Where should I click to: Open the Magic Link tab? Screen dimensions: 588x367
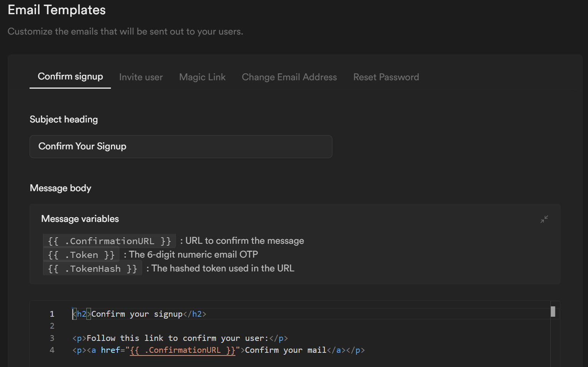[202, 77]
